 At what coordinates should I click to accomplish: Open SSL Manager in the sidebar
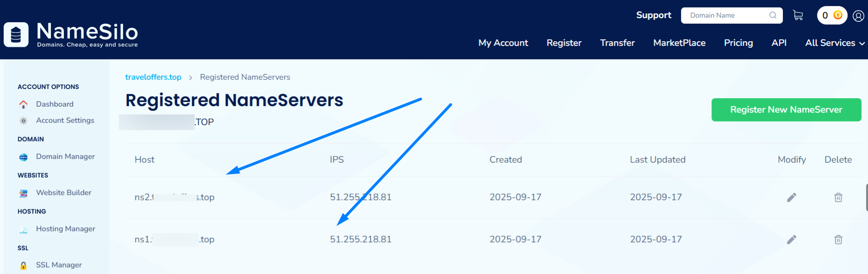[59, 265]
